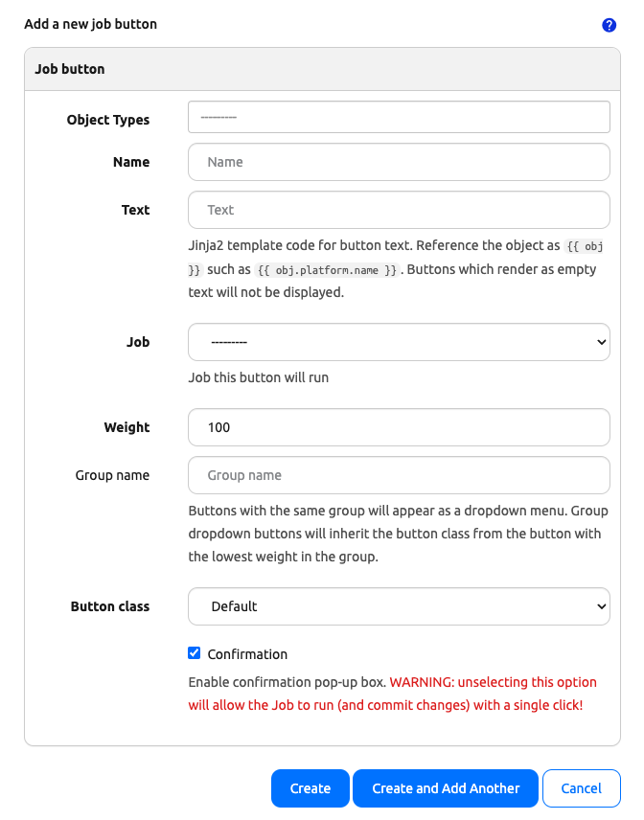Open the Button class dropdown
This screenshot has width=644, height=820.
[x=399, y=605]
